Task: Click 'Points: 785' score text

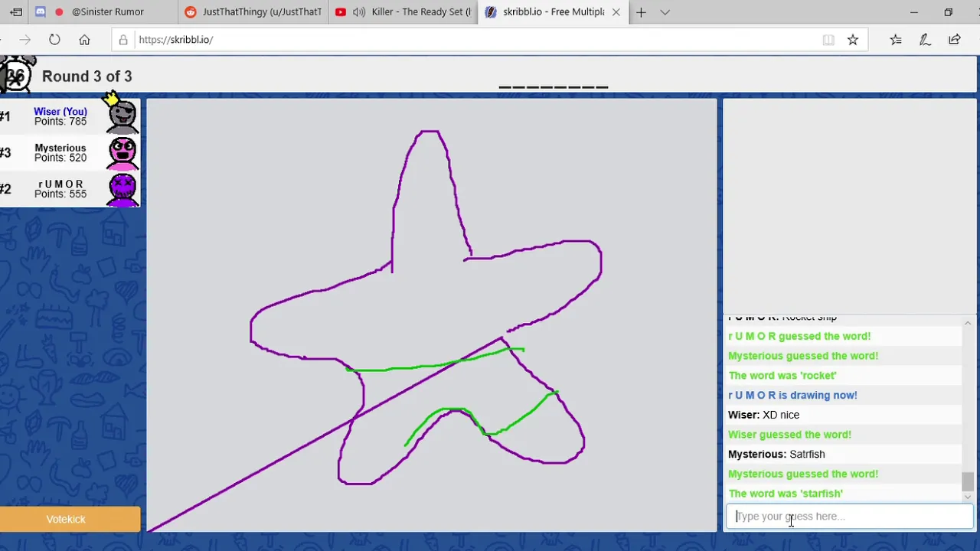Action: pyautogui.click(x=60, y=122)
